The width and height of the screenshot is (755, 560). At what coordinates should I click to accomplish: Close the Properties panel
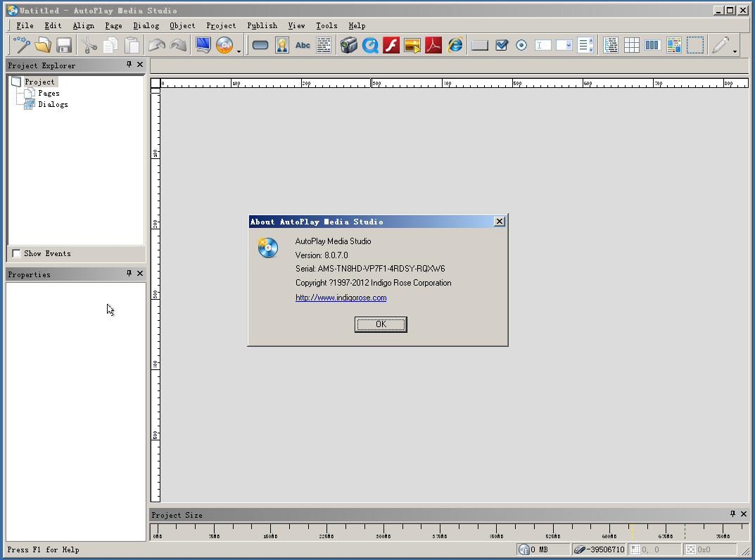[139, 273]
